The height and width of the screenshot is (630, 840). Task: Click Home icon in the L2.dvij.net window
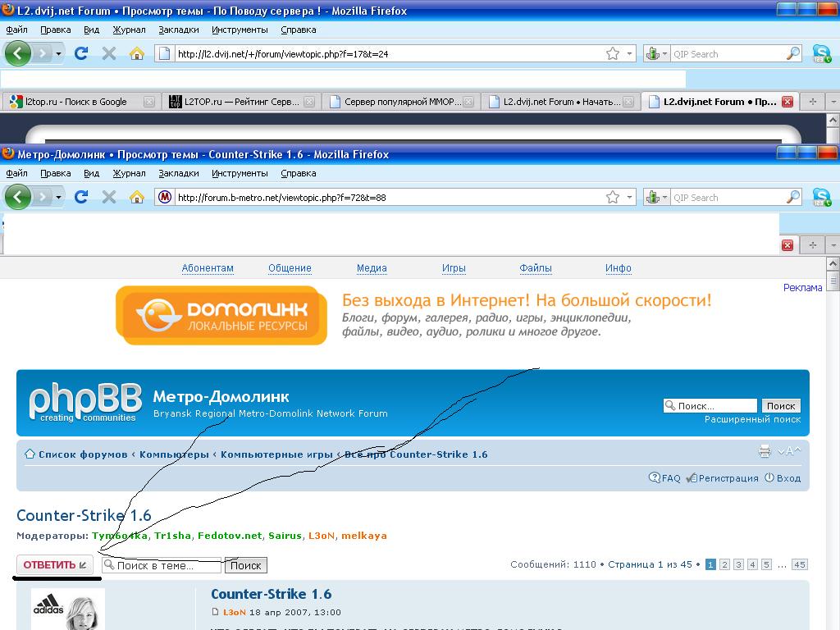point(137,53)
